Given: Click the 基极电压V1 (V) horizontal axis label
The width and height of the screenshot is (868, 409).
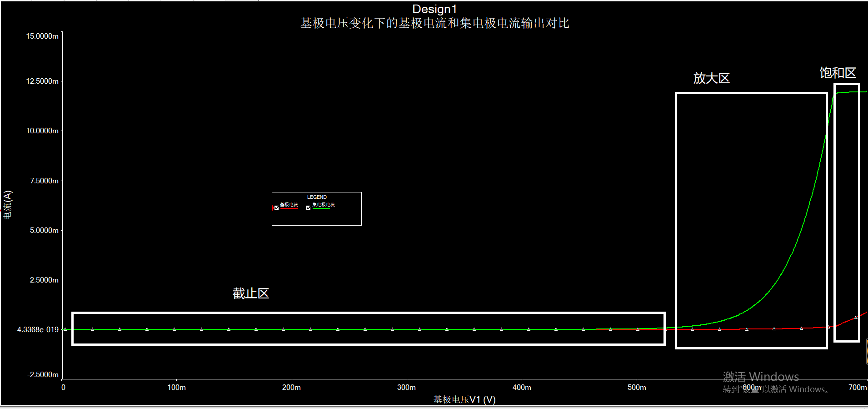Looking at the screenshot, I should click(x=464, y=399).
